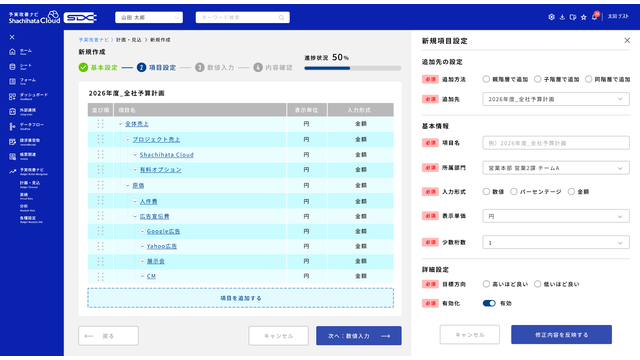This screenshot has width=640, height=360.
Task: Open the シート sidebar icon
Action: [x=12, y=67]
